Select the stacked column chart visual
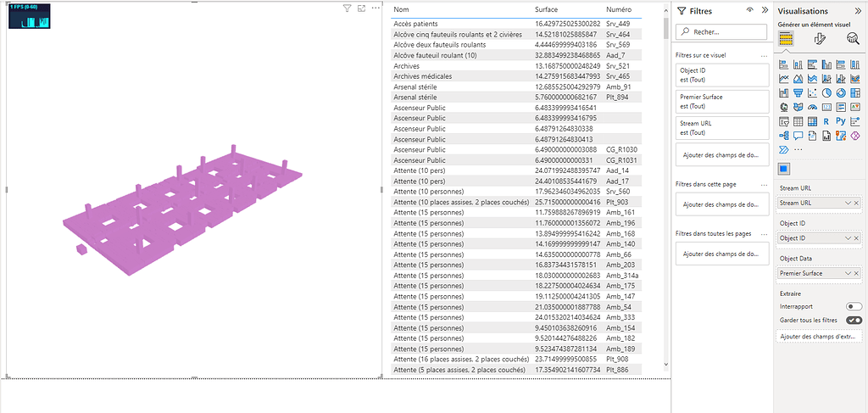The image size is (868, 413). click(x=798, y=64)
